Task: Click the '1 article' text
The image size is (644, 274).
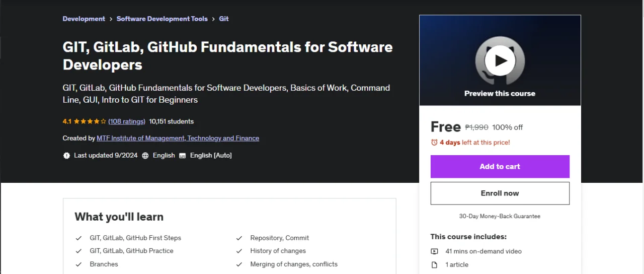Action: (457, 264)
